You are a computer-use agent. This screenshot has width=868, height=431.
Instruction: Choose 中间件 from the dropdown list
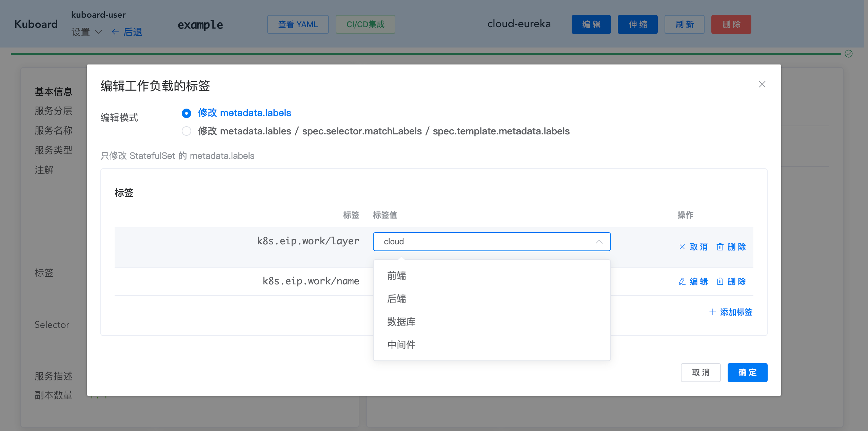(492, 345)
